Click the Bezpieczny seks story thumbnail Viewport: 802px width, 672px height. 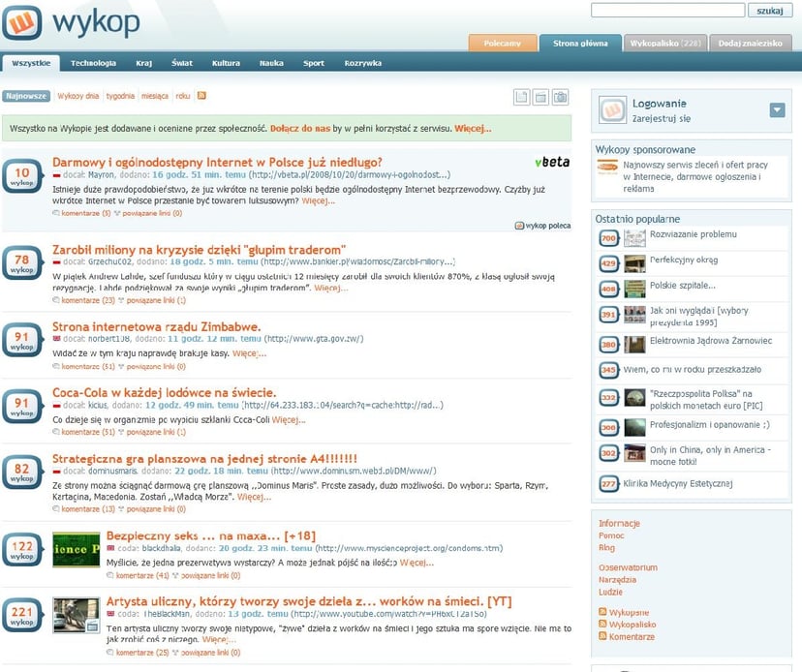77,549
